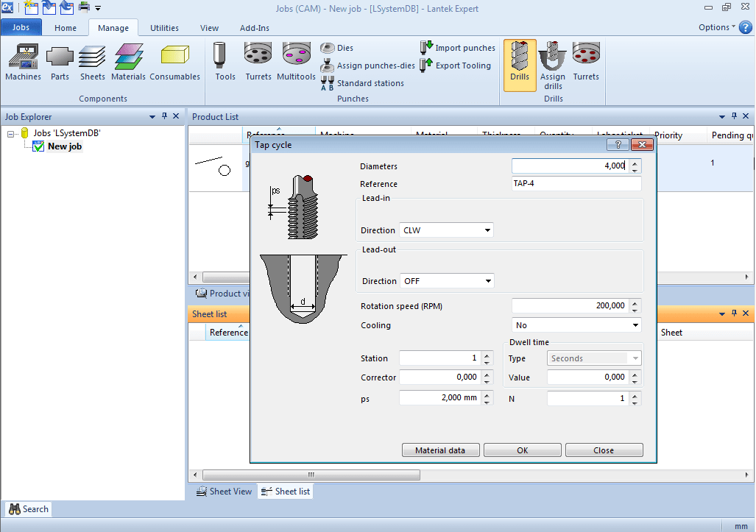Open the Cooling dropdown
The image size is (756, 532).
[x=635, y=325]
